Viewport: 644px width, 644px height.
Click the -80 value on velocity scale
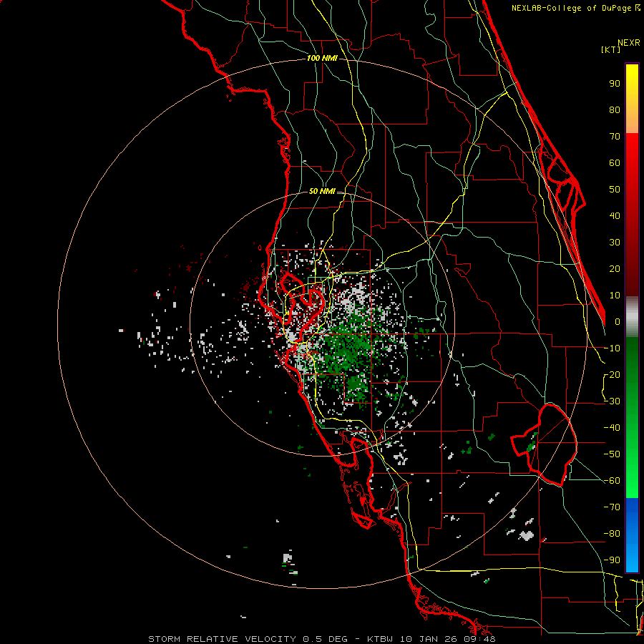point(612,534)
